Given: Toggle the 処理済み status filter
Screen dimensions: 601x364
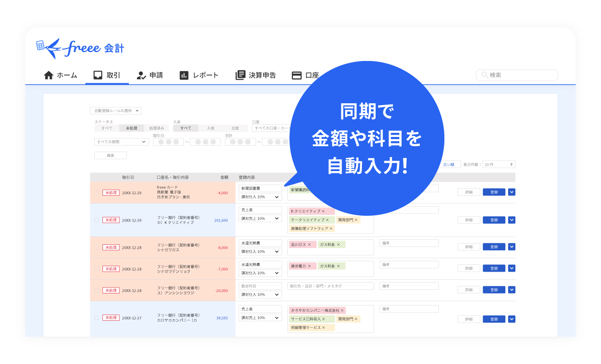Looking at the screenshot, I should pos(157,128).
